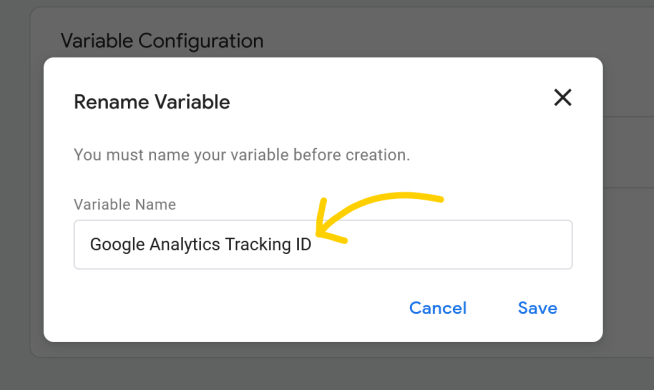Focus the Variable Name input field
The height and width of the screenshot is (390, 654).
click(323, 244)
